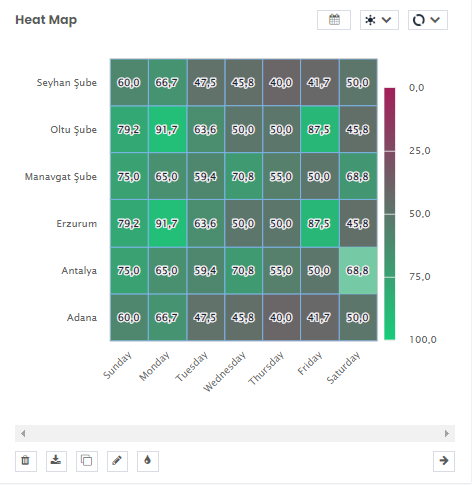Image resolution: width=472 pixels, height=485 pixels.
Task: Open the refresh interval dropdown
Action: point(428,20)
